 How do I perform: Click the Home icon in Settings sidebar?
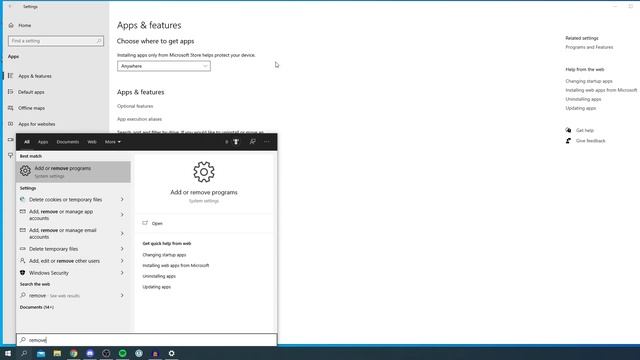(11, 25)
